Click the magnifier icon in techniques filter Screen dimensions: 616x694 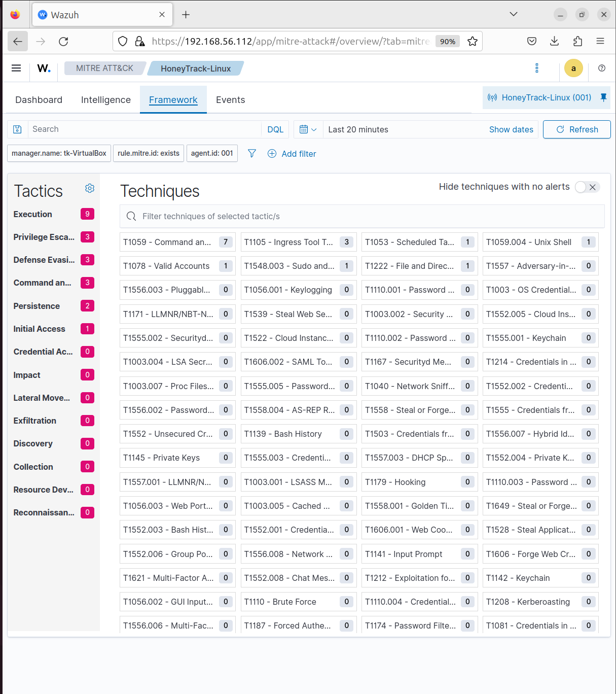131,216
